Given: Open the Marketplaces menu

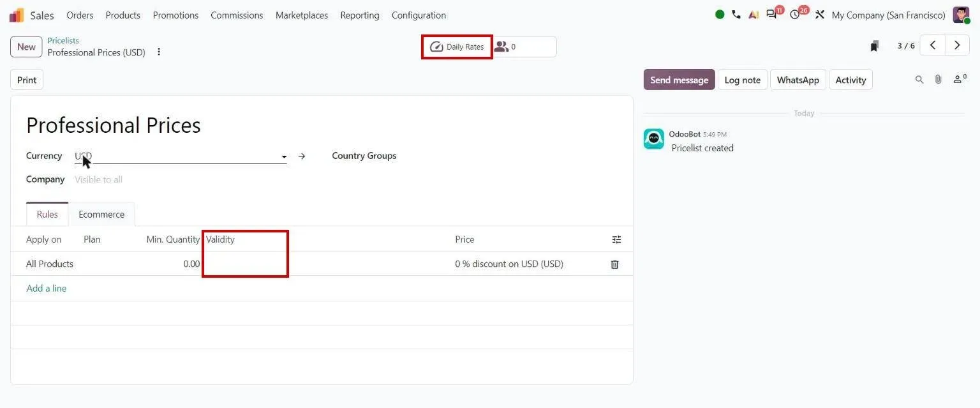Looking at the screenshot, I should pyautogui.click(x=302, y=15).
